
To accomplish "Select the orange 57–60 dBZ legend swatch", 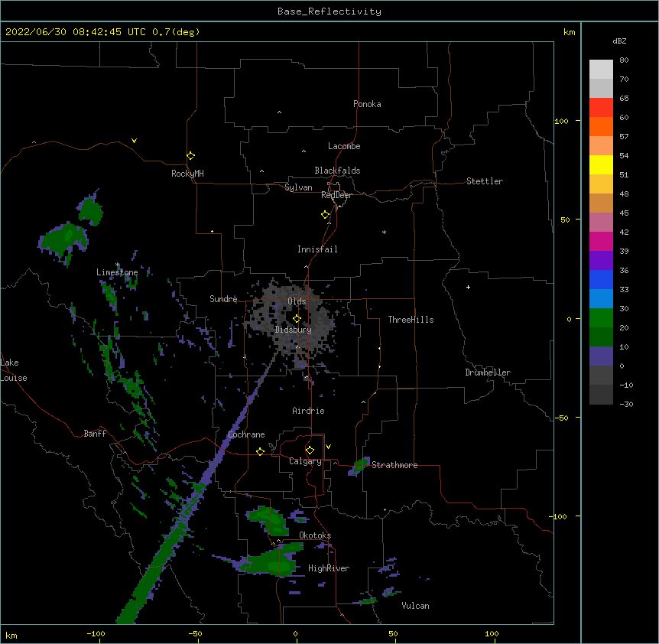I will 601,126.
